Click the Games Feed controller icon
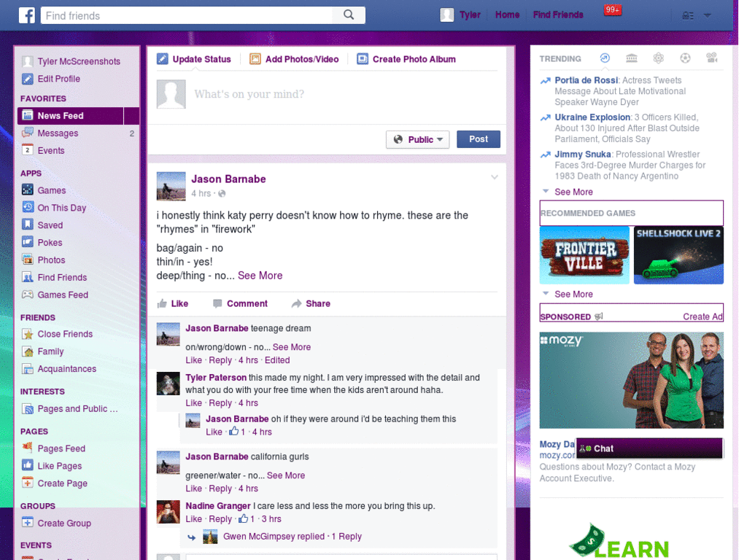 [28, 295]
